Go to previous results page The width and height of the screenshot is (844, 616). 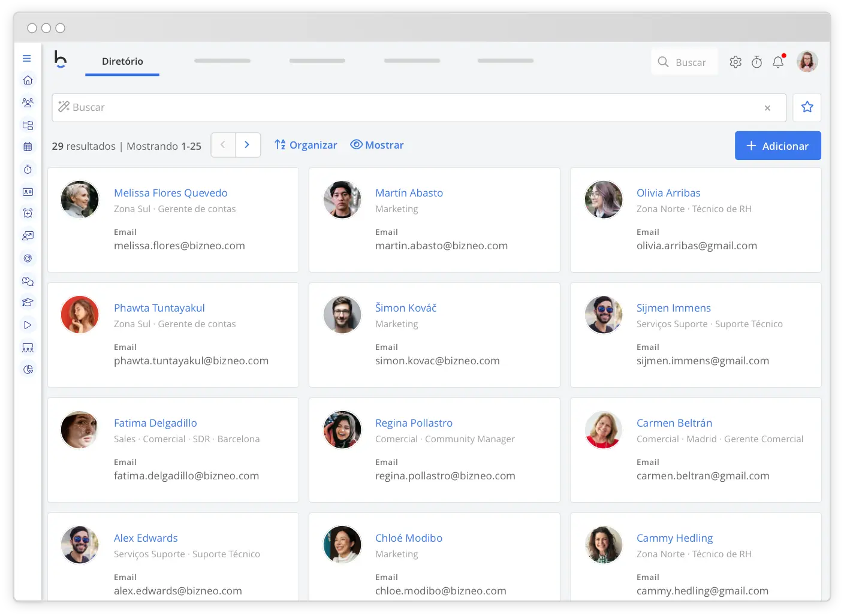(223, 145)
